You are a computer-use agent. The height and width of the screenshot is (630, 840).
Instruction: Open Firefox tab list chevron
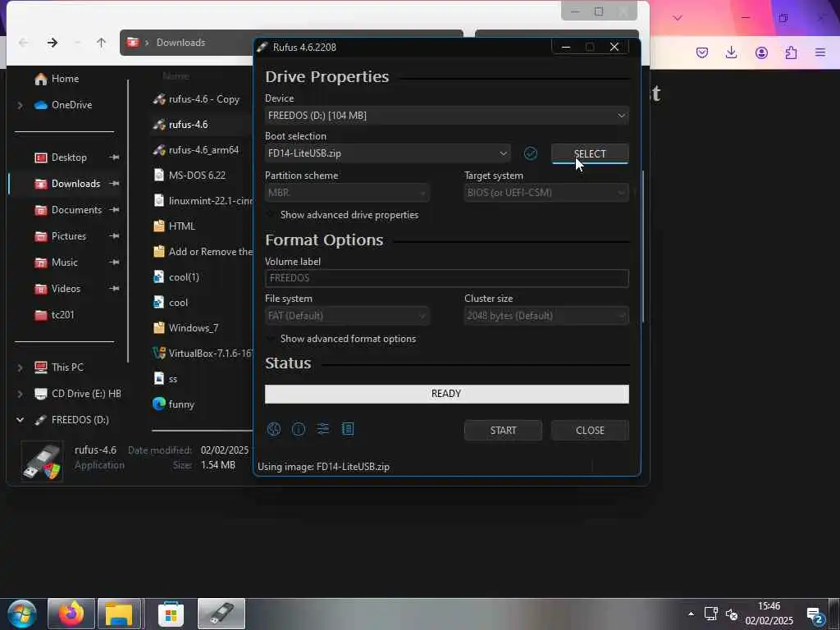coord(678,18)
